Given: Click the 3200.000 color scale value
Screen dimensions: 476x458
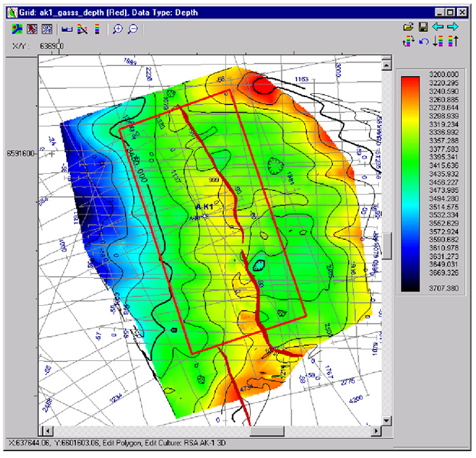Looking at the screenshot, I should 443,75.
